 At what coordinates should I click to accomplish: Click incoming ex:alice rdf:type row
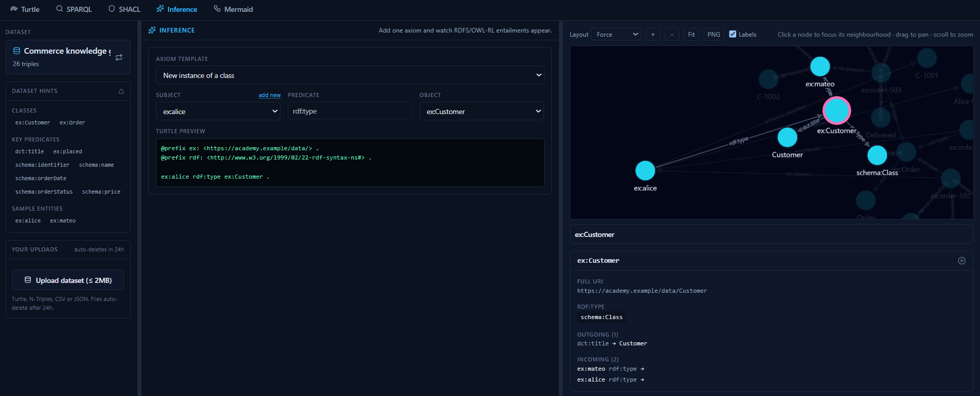click(x=611, y=380)
